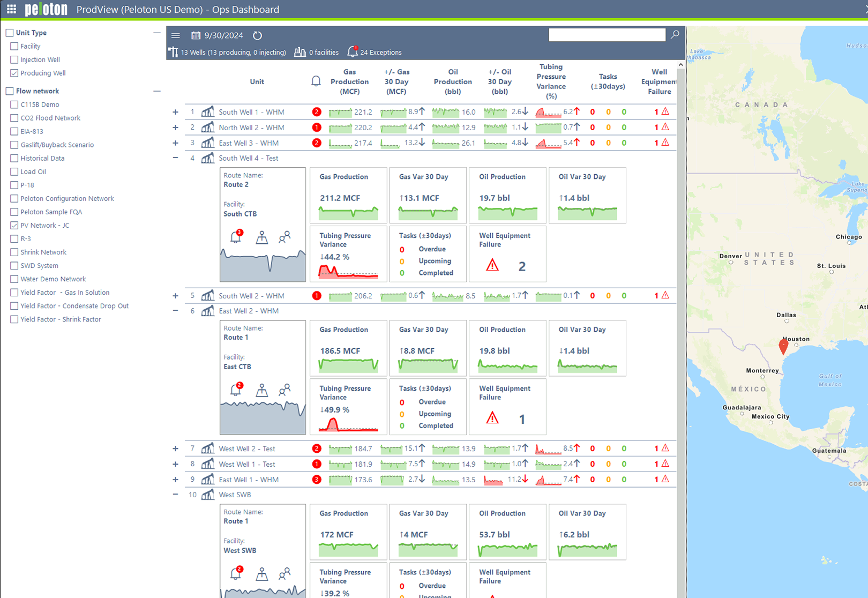868x598 pixels.
Task: Click the wellhead icon on the East Well 2 card
Action: tap(262, 390)
